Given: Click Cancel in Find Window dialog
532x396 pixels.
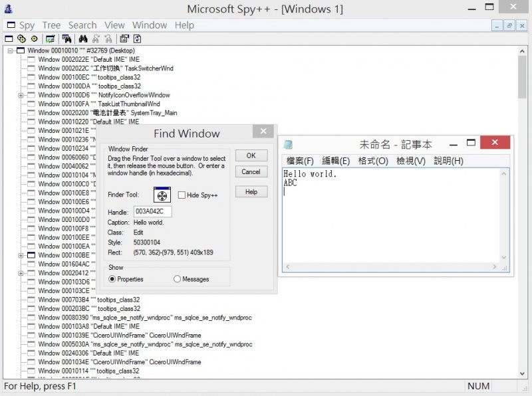Looking at the screenshot, I should (251, 172).
